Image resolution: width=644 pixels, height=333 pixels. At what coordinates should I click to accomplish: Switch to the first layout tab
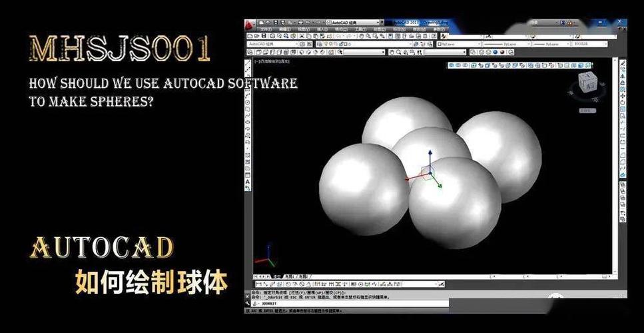[x=290, y=276]
